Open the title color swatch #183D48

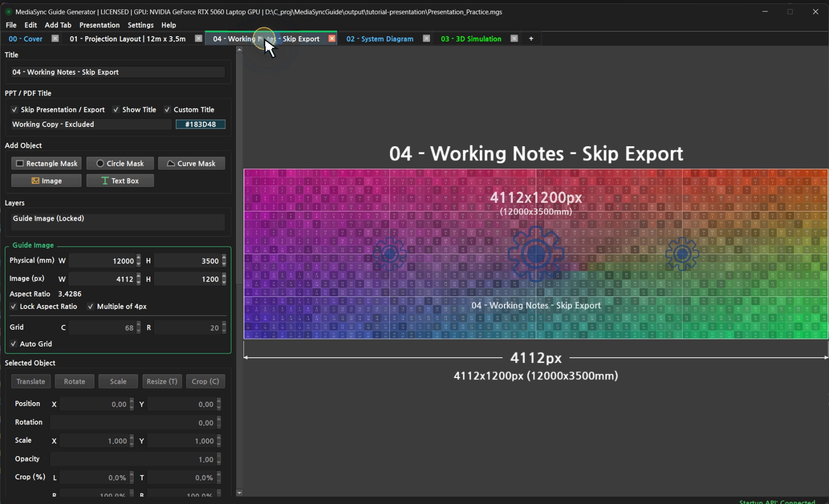[200, 124]
